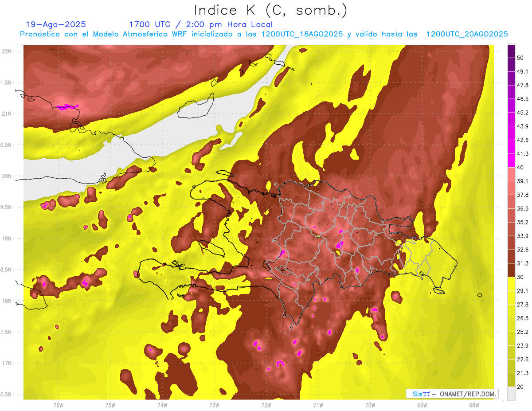The height and width of the screenshot is (411, 532).
Task: Click the colorbar value 35.2
Action: click(523, 223)
